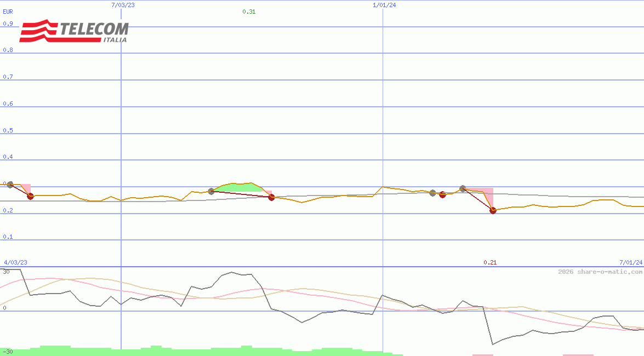Image resolution: width=644 pixels, height=356 pixels.
Task: Click the EUR currency label at top left
Action: tap(7, 12)
